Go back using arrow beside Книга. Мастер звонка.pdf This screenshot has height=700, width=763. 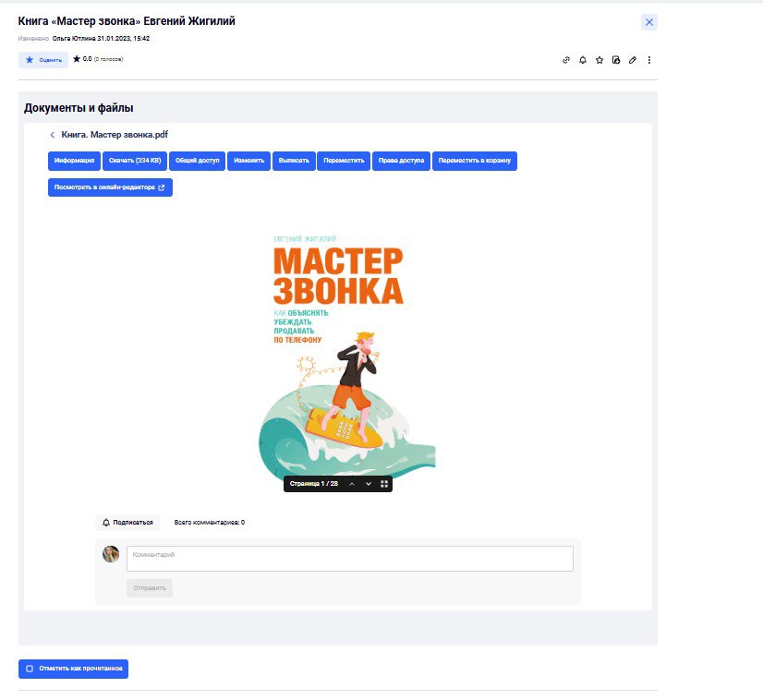point(52,135)
